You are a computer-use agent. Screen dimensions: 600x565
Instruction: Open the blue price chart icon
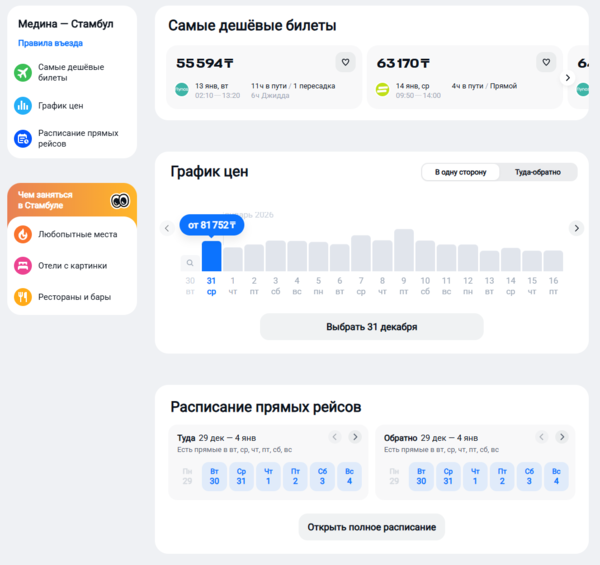click(23, 106)
